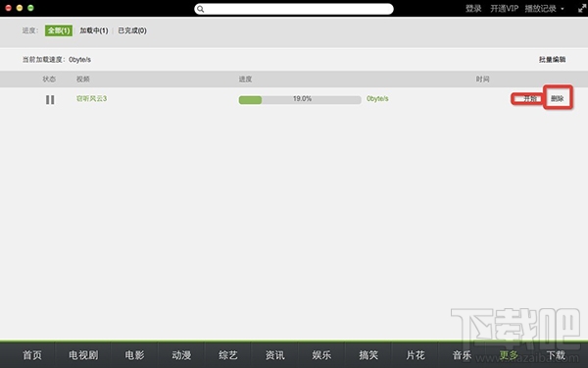Viewport: 588px width, 368px height.
Task: Open the 电影 movies tab
Action: point(134,355)
